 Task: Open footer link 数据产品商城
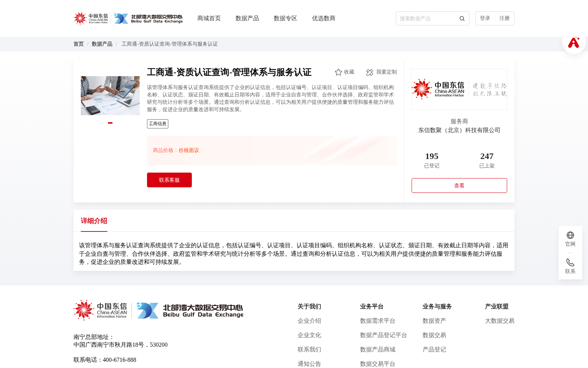point(378,350)
